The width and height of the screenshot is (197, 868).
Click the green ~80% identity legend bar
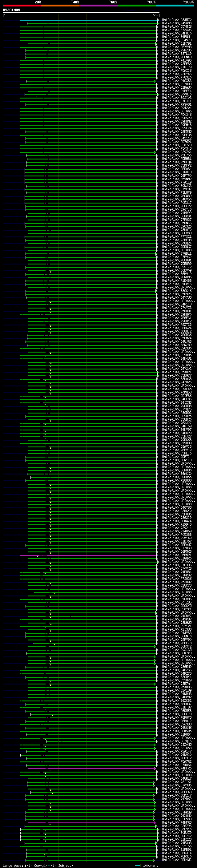click(137, 6)
